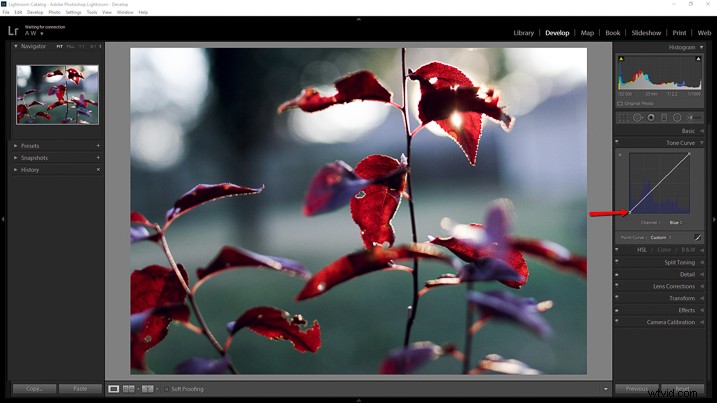Collapse the Navigator panel
The width and height of the screenshot is (717, 403).
tap(16, 46)
